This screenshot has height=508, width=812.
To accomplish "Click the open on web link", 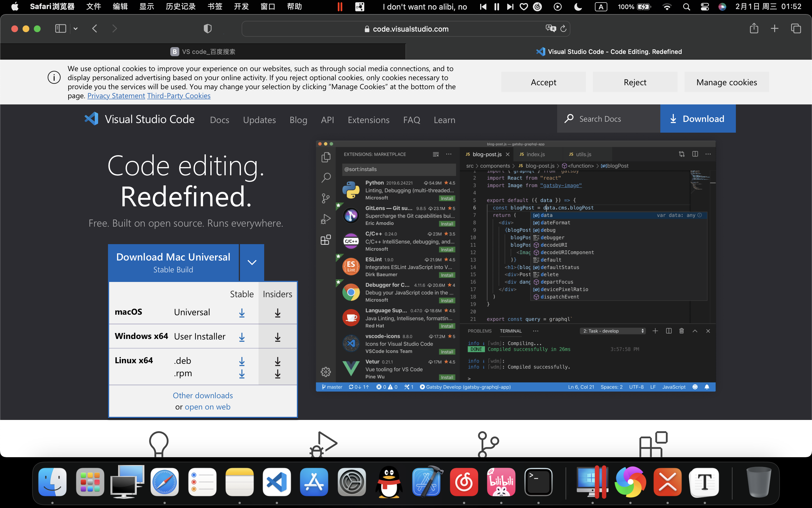I will click(x=207, y=407).
